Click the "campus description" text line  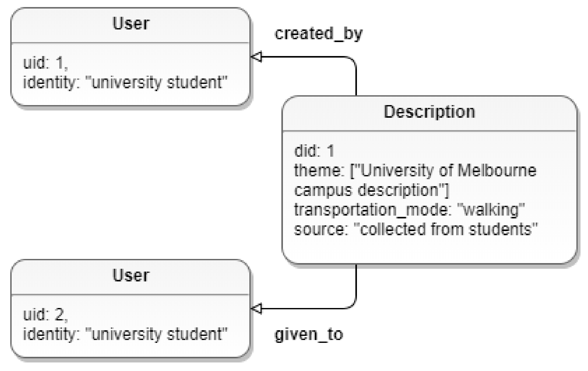point(371,190)
